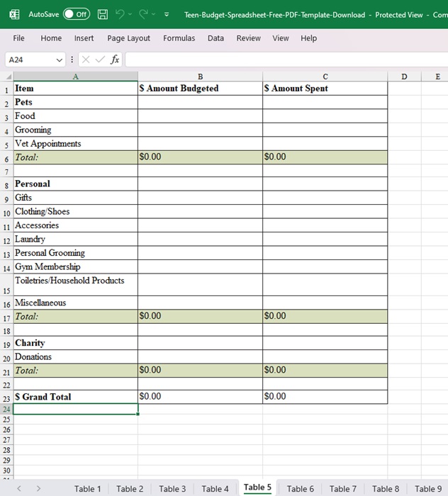Select column D header
Screen dimensions: 448x496
tap(404, 77)
